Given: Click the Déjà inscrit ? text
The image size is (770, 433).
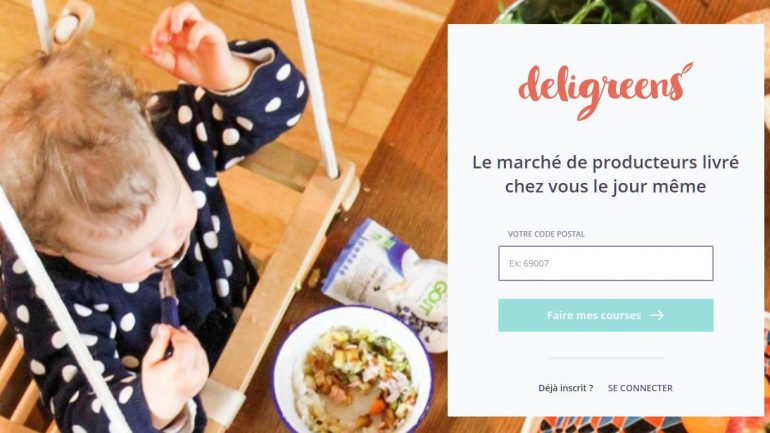Looking at the screenshot, I should 566,388.
